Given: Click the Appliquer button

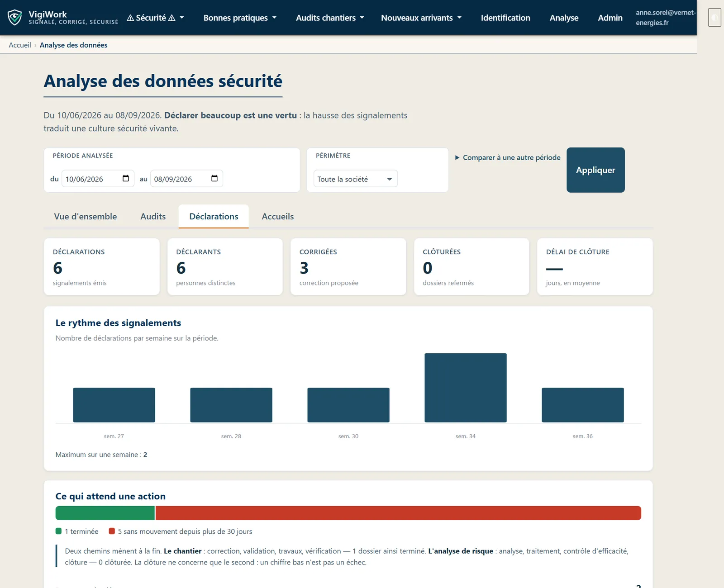Looking at the screenshot, I should (595, 170).
